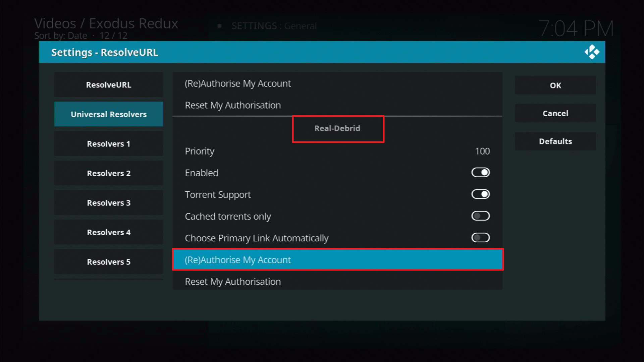
Task: Click the Sort by: Date label
Action: coord(61,36)
